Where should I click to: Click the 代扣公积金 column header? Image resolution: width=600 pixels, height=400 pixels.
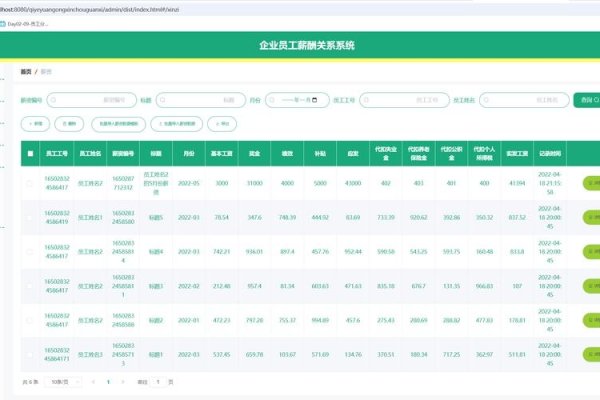[452, 153]
